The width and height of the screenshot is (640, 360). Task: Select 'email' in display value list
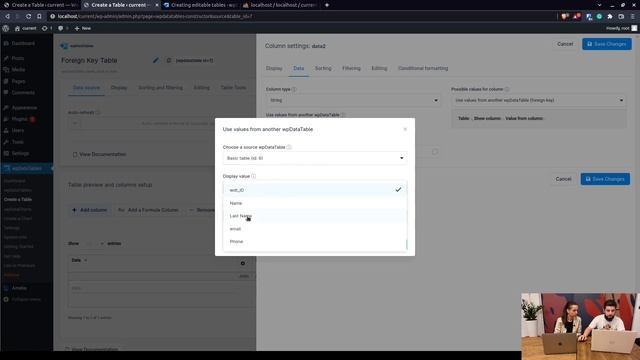[x=315, y=229]
